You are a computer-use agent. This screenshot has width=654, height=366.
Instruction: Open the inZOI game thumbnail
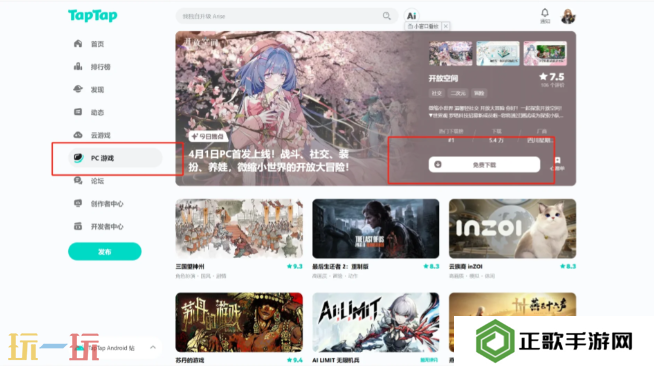click(x=512, y=228)
